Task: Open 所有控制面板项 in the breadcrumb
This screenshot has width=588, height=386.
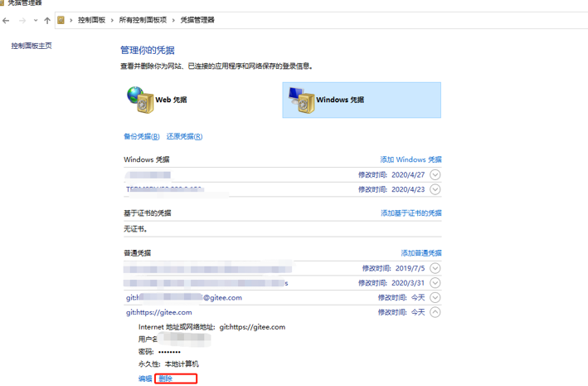Action: (x=143, y=20)
